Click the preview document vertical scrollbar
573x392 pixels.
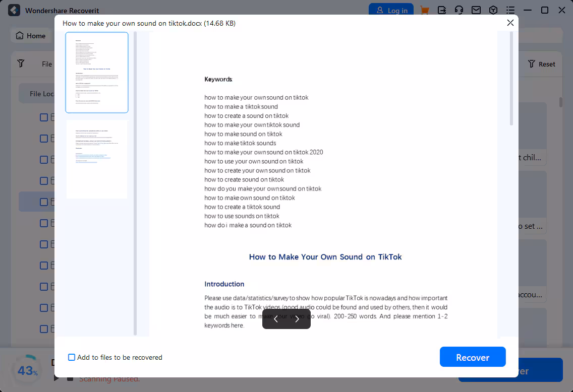[511, 79]
